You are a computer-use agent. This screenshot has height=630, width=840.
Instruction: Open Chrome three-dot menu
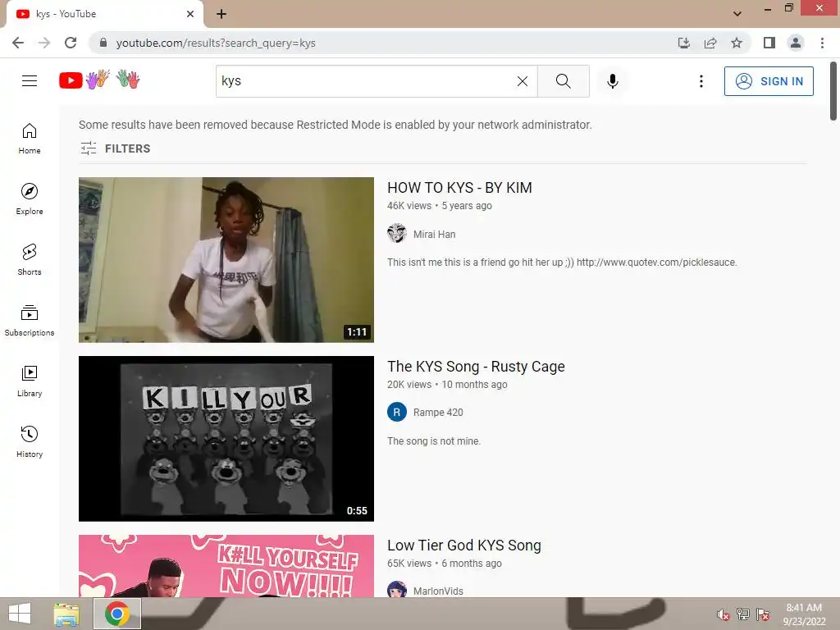point(822,43)
